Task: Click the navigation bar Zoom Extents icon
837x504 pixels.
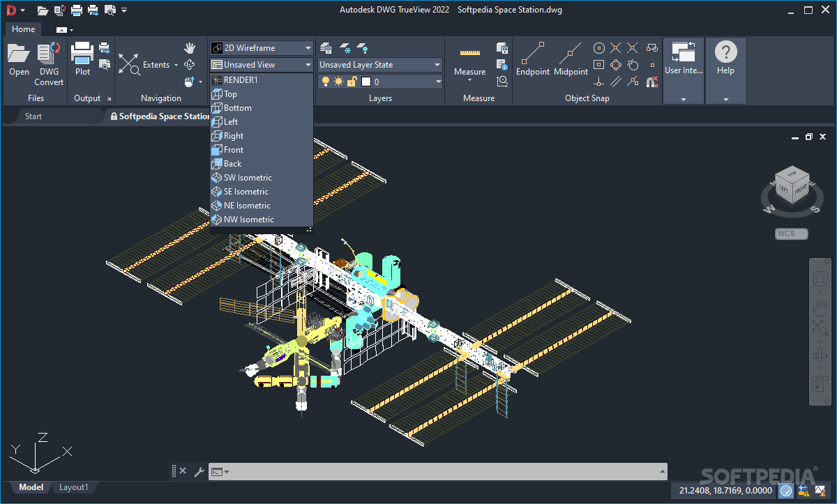Action: (820, 328)
